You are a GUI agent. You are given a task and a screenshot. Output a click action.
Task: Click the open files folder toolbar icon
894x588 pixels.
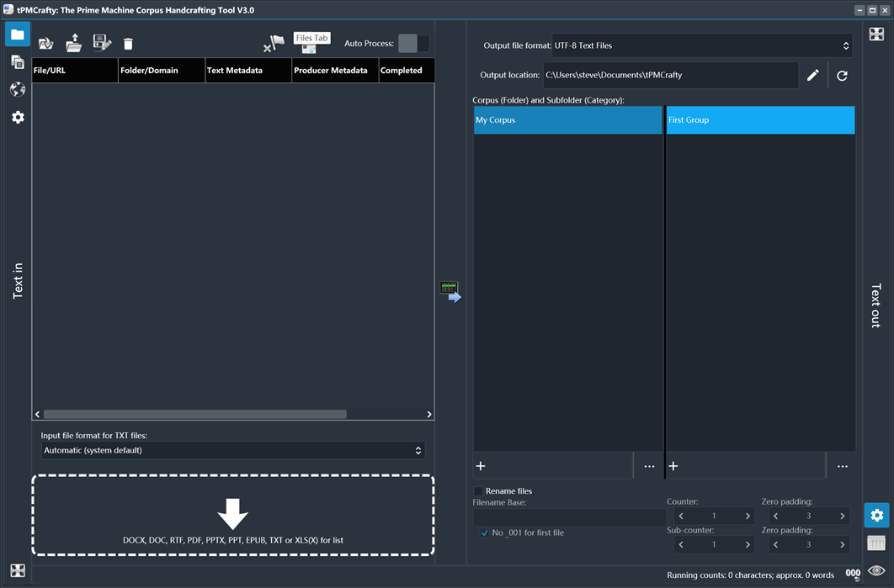click(45, 43)
